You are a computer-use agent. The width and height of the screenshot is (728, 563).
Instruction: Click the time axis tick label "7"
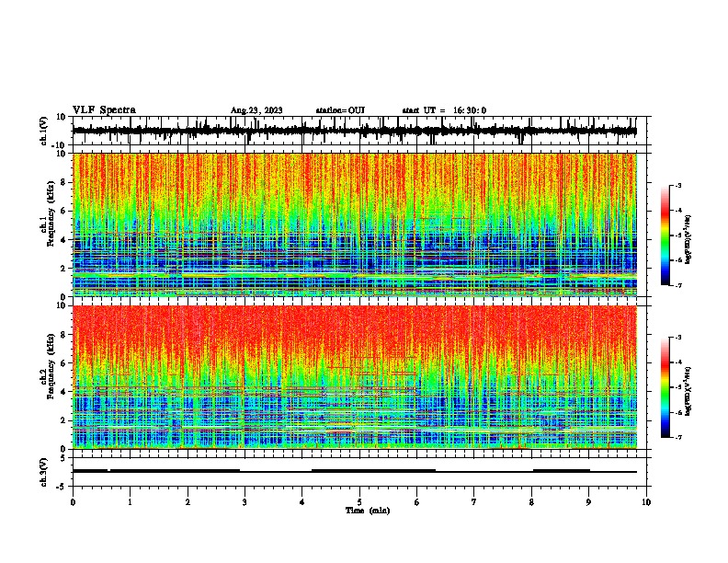click(474, 502)
